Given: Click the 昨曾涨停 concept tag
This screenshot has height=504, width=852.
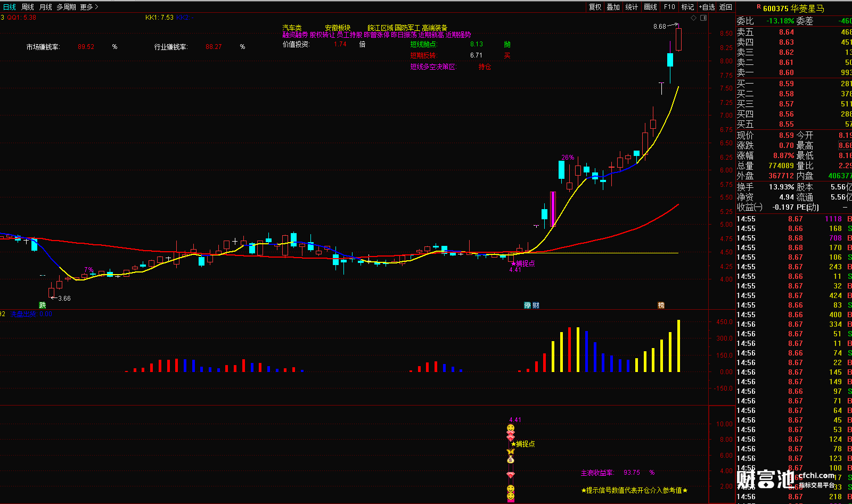Looking at the screenshot, I should point(376,35).
